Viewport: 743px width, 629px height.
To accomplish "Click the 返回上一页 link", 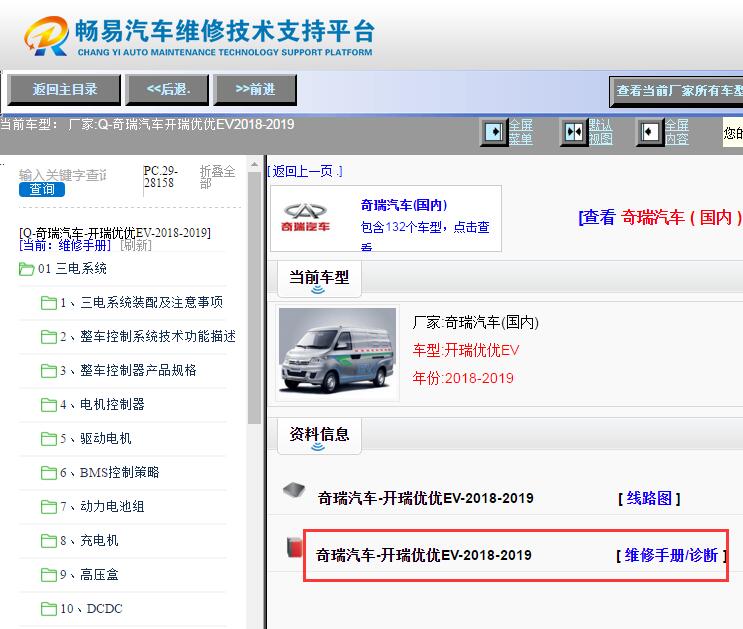I will click(305, 171).
